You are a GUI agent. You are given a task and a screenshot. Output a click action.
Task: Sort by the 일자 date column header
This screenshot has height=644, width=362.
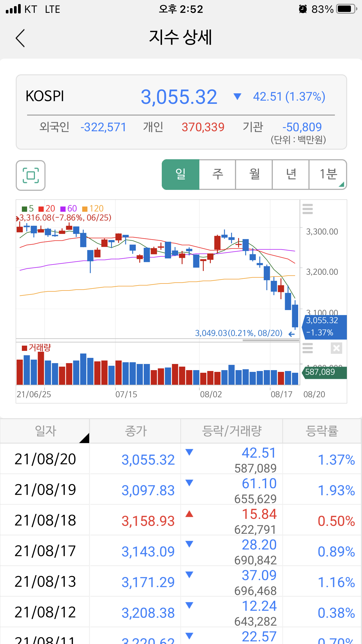point(45,431)
